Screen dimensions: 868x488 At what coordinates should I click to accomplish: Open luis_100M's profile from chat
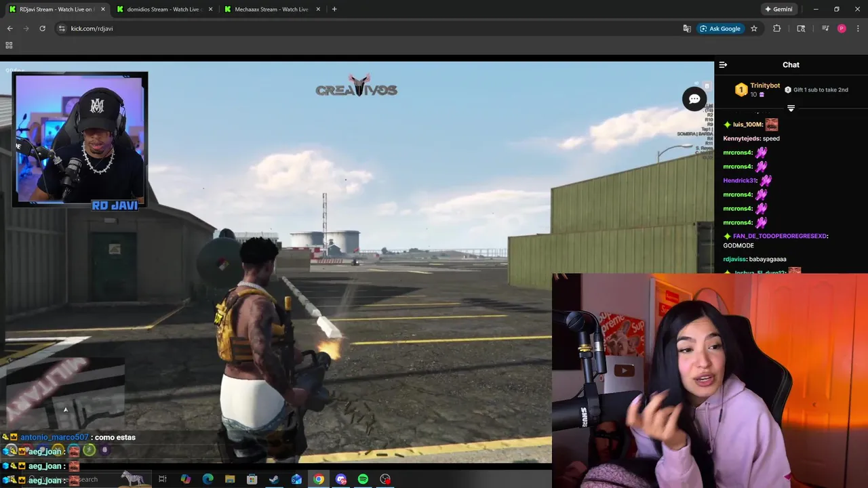tap(747, 124)
